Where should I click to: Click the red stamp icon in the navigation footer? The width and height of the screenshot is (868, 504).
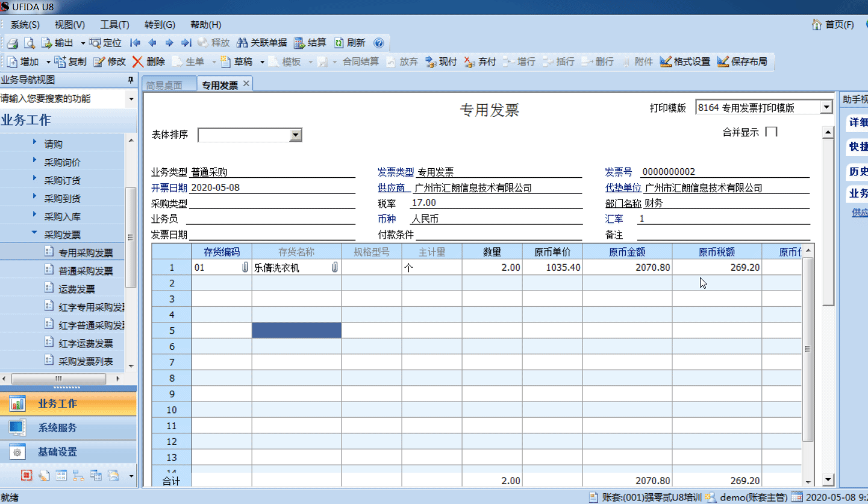[x=26, y=476]
